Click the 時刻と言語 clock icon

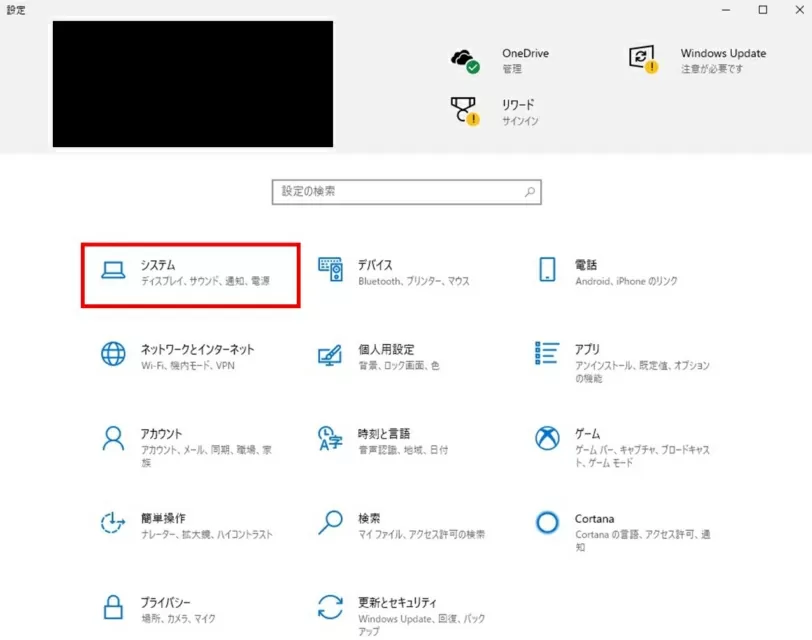pyautogui.click(x=330, y=438)
